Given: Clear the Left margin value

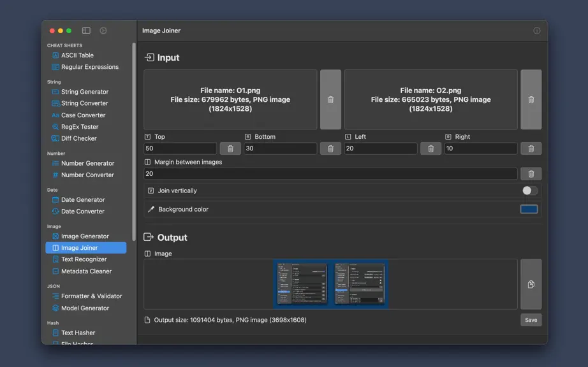Looking at the screenshot, I should pos(430,148).
